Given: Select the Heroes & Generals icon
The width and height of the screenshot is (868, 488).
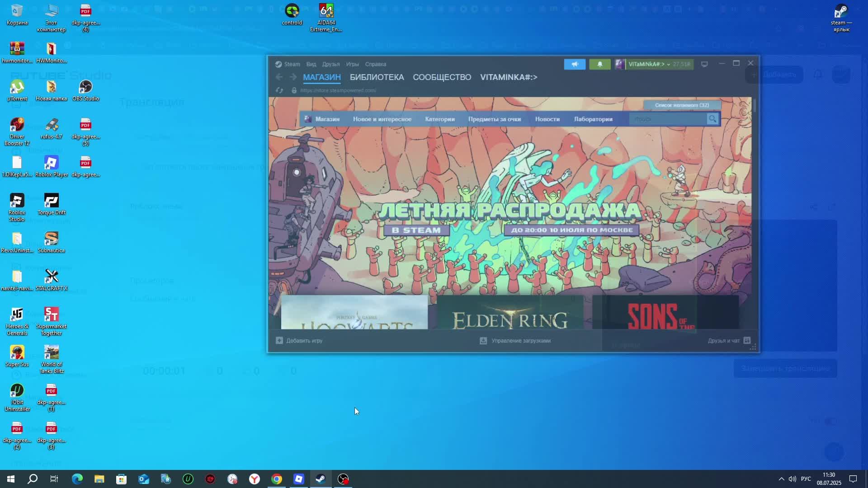Looking at the screenshot, I should tap(17, 321).
